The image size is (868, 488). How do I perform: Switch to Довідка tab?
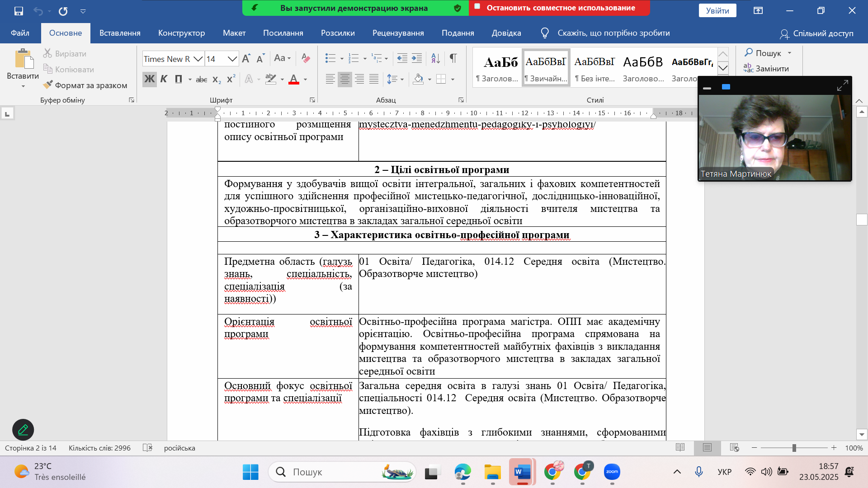pos(506,33)
